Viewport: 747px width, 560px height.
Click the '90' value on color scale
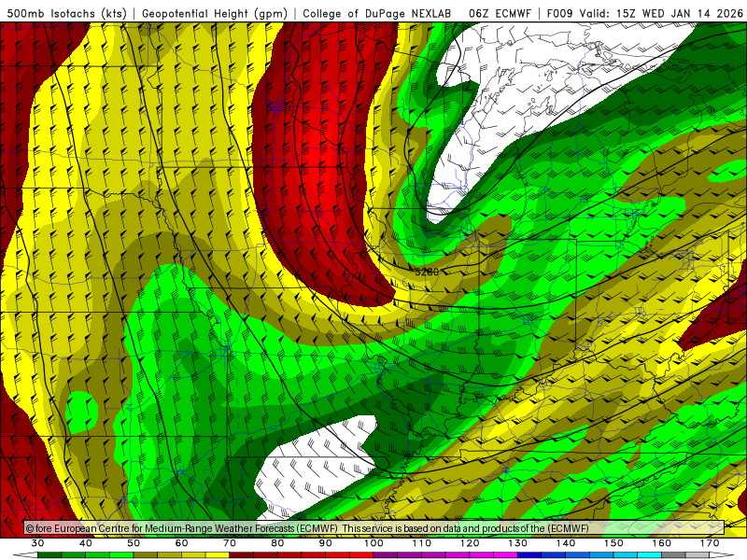pos(326,543)
